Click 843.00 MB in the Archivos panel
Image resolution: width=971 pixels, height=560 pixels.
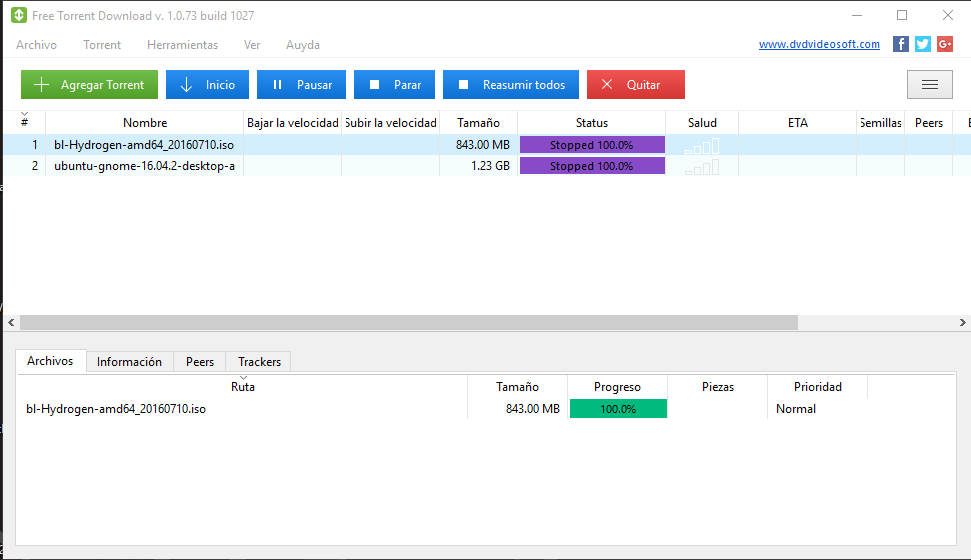[x=533, y=409]
